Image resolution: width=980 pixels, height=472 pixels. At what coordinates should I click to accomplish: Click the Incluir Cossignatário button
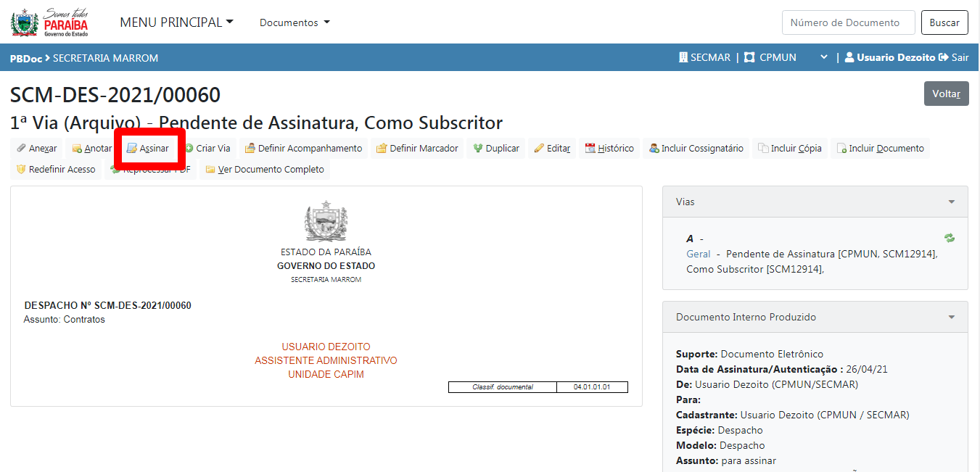click(x=696, y=149)
